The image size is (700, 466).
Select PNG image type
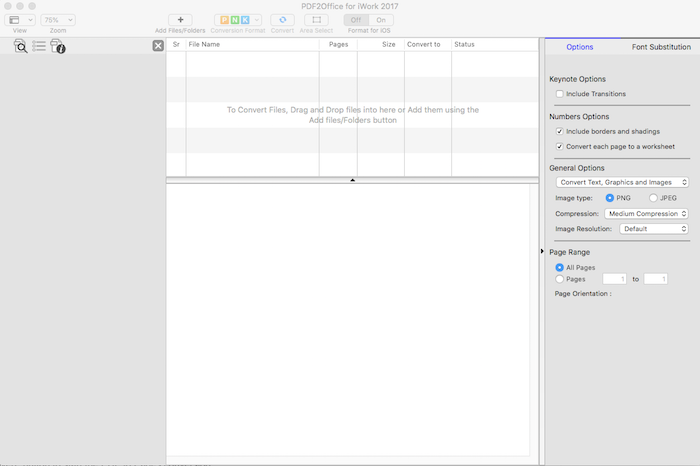click(609, 198)
